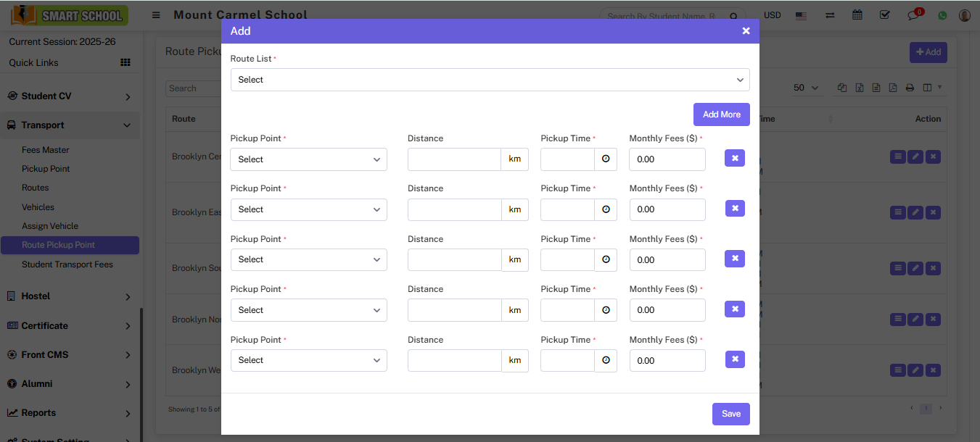Click the hamburger menu toggle icon
This screenshot has height=442, width=980.
click(x=156, y=15)
